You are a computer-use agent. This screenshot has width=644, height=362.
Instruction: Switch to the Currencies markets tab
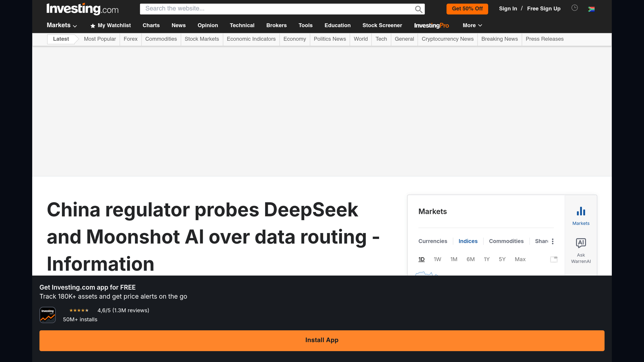click(x=433, y=241)
